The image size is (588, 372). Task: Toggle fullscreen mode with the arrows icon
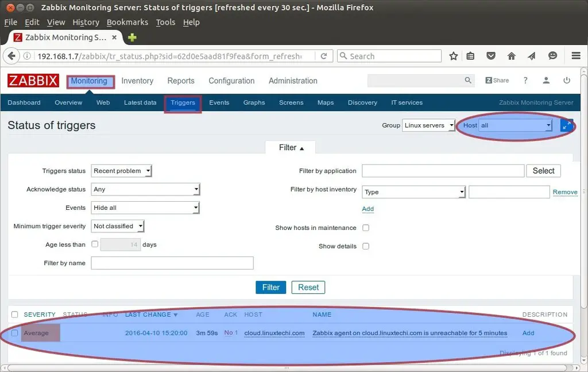coord(567,125)
